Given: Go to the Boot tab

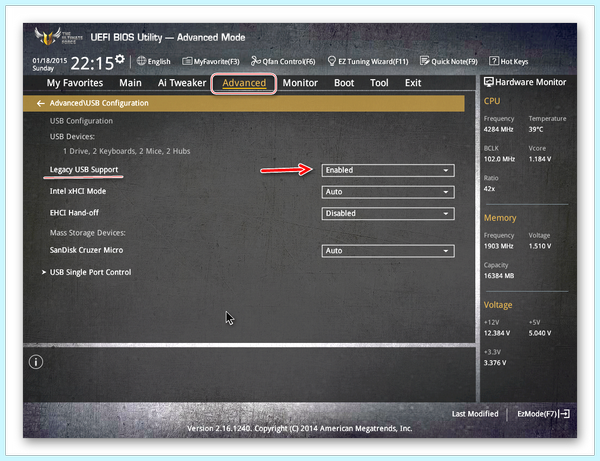Looking at the screenshot, I should [344, 83].
